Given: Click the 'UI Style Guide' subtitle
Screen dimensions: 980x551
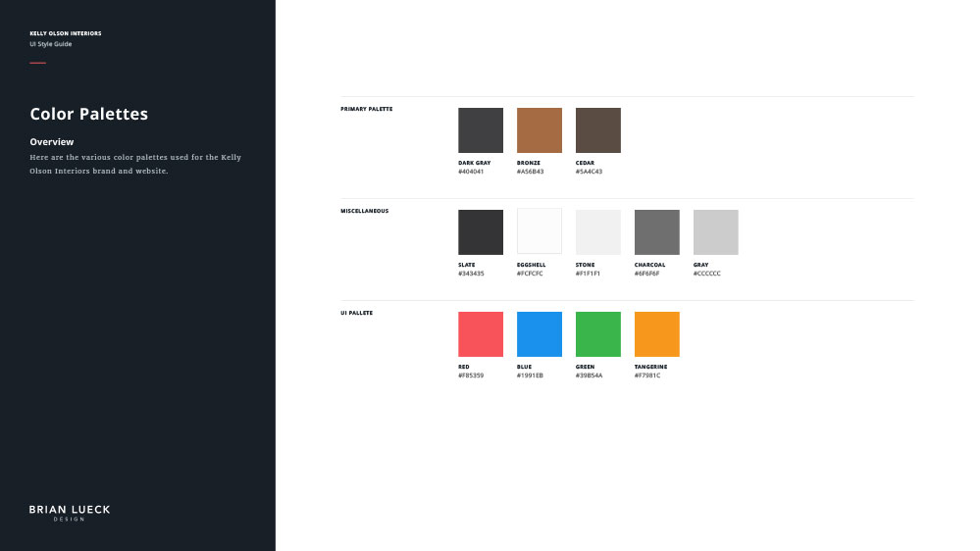Looking at the screenshot, I should tap(51, 44).
